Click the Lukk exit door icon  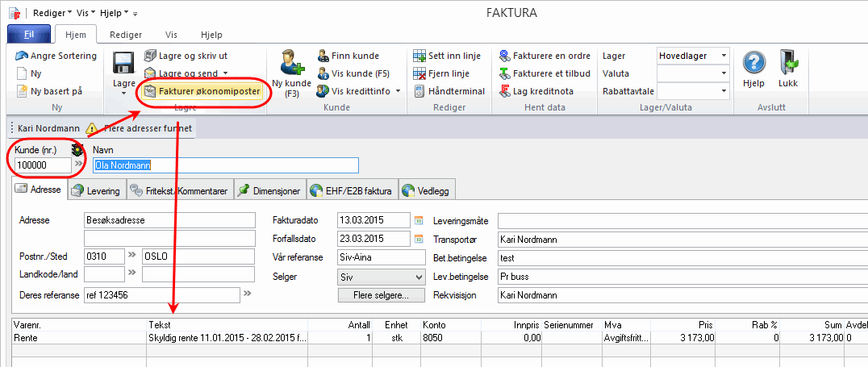[x=787, y=65]
